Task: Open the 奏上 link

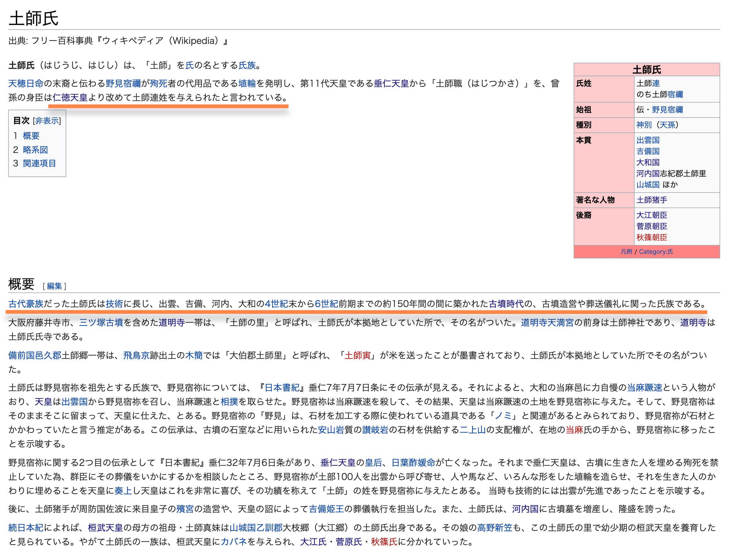Action: tap(123, 491)
